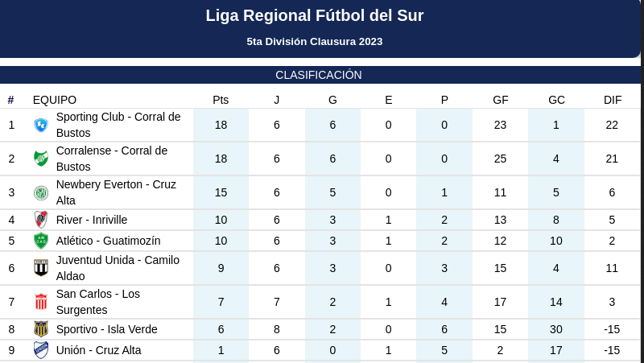Select the Unión - Cruz Alta team name

click(x=98, y=350)
